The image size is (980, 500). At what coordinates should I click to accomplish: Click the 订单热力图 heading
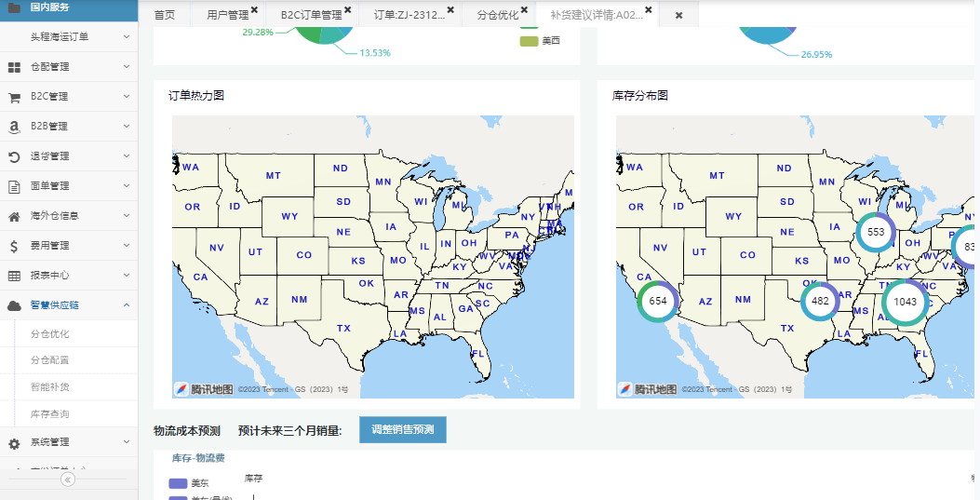point(196,96)
